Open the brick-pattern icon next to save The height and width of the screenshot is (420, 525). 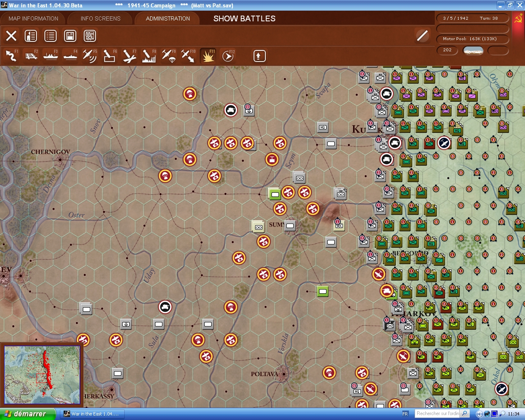pyautogui.click(x=90, y=36)
